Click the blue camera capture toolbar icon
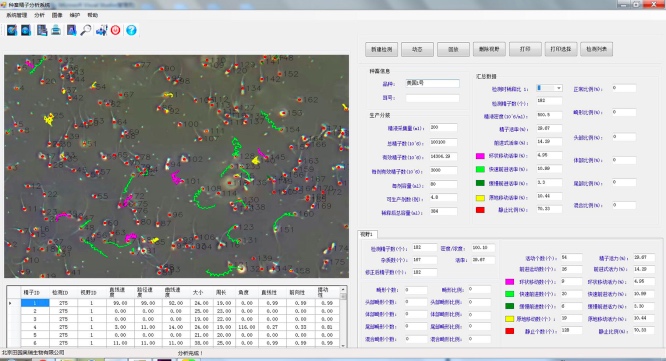 coord(102,30)
